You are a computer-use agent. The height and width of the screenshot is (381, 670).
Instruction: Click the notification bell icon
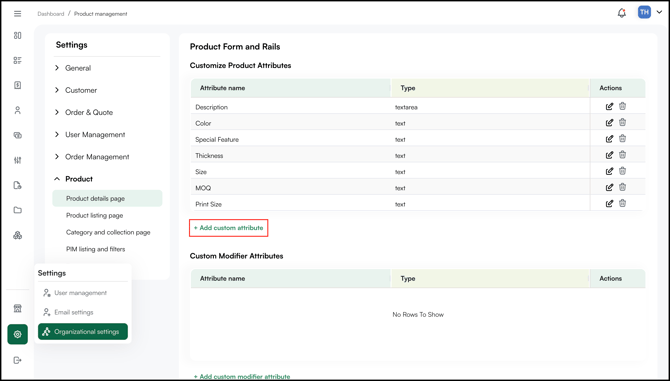click(622, 13)
